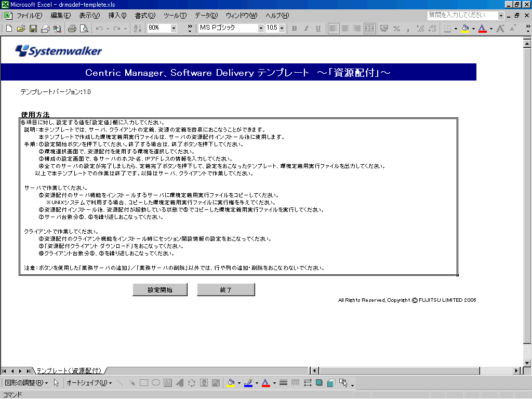The height and width of the screenshot is (399, 532).
Task: Open the データ menu
Action: coord(206,16)
